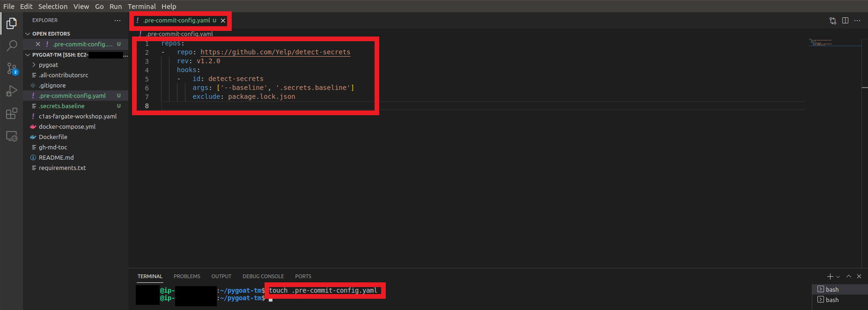Open README.md file
The width and height of the screenshot is (868, 310).
[x=75, y=157]
